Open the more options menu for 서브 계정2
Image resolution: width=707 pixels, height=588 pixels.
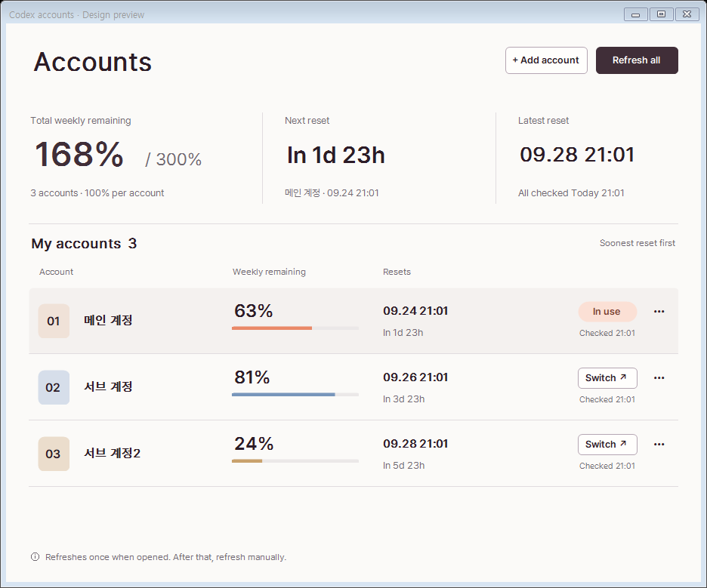click(x=659, y=445)
